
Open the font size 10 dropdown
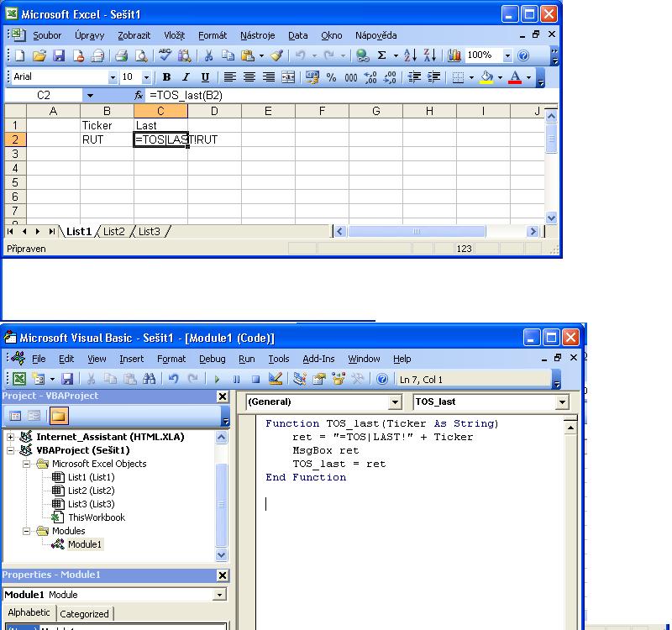coord(146,77)
